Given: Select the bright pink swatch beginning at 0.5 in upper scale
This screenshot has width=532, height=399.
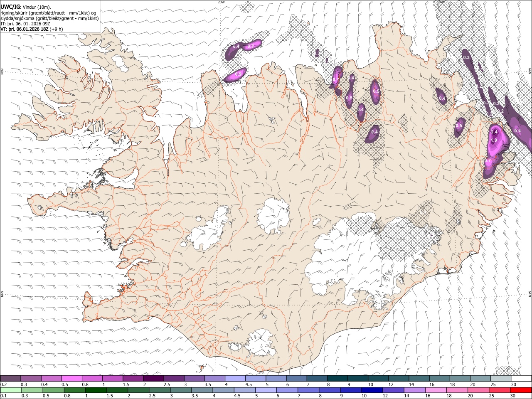Looking at the screenshot, I should pos(72,378).
